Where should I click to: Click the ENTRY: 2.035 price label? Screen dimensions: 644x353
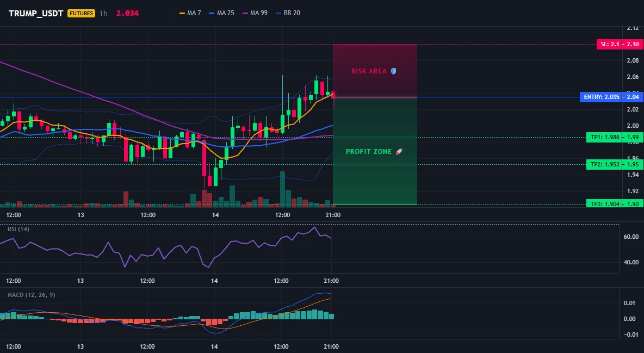point(601,97)
